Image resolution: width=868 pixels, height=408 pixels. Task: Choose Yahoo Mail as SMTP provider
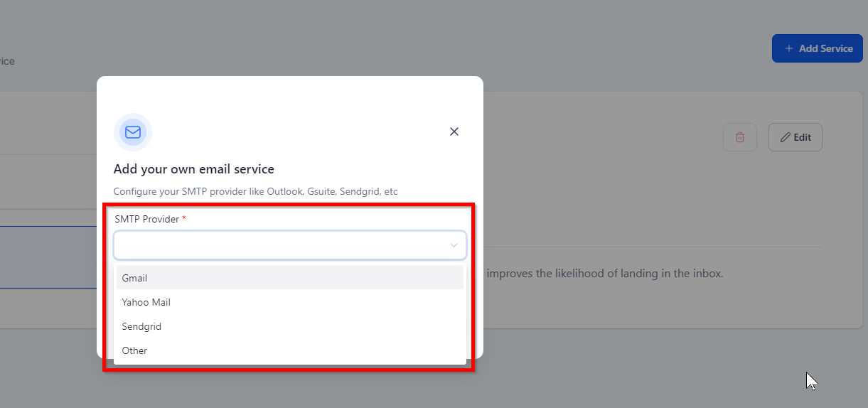tap(146, 302)
